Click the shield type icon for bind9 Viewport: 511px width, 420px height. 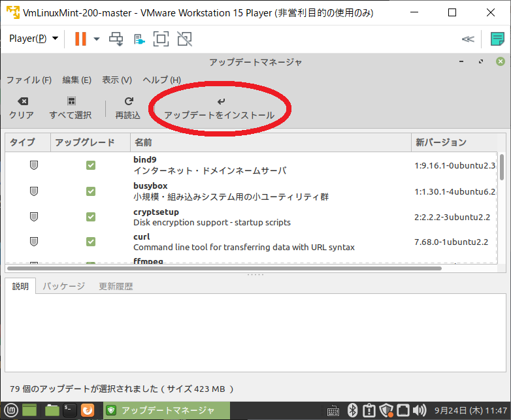34,165
